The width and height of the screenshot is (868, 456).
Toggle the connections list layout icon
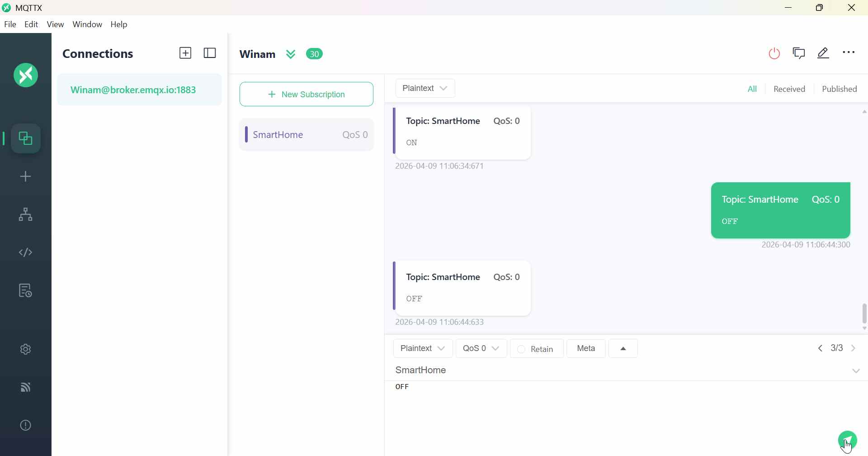coord(210,53)
